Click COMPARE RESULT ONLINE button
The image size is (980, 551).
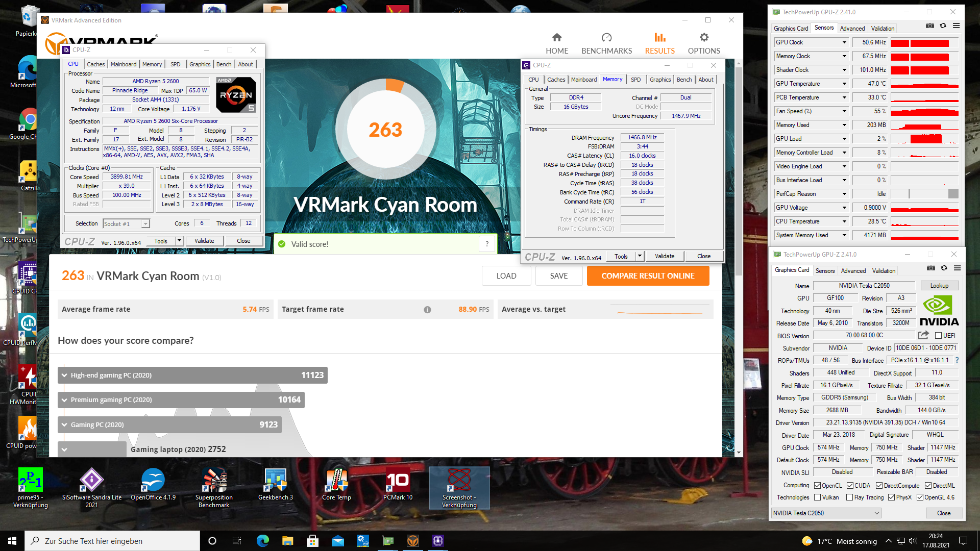coord(648,276)
